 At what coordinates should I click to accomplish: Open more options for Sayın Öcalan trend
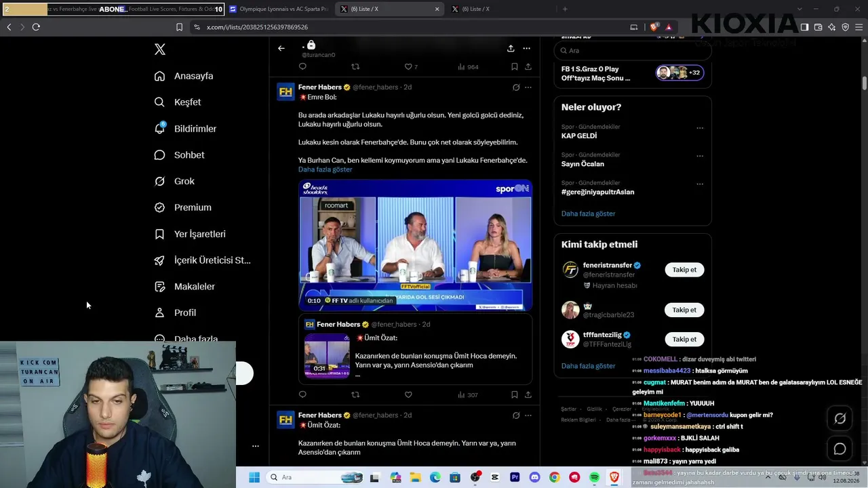coord(700,156)
